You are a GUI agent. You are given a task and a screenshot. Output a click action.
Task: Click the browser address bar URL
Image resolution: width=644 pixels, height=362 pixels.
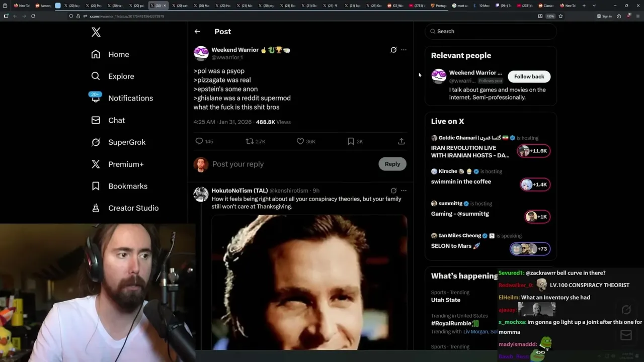[x=127, y=16]
